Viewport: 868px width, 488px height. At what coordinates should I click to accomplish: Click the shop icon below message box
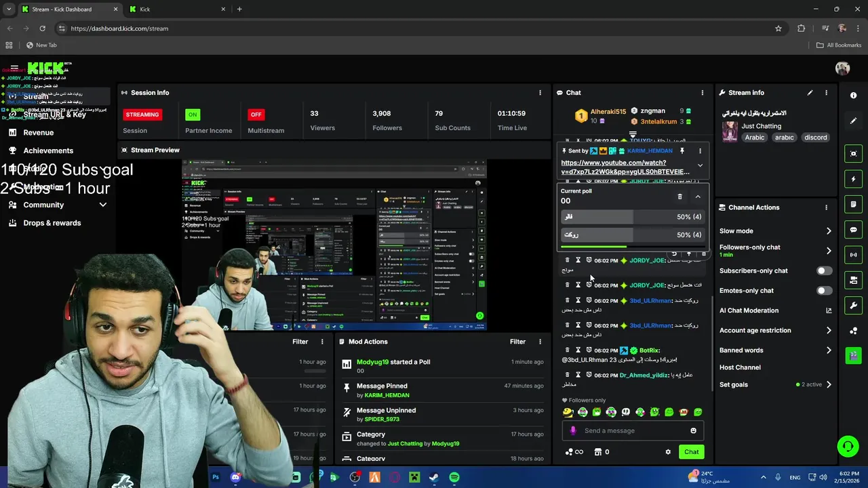597,452
